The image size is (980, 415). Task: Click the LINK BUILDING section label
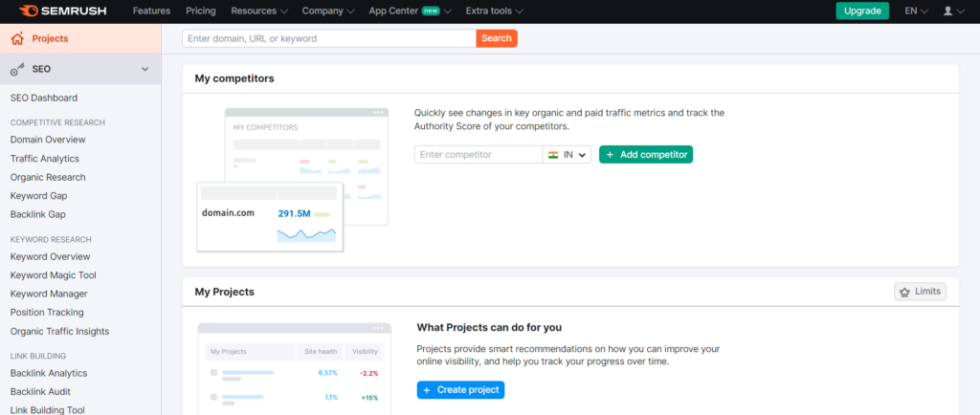pos(38,356)
